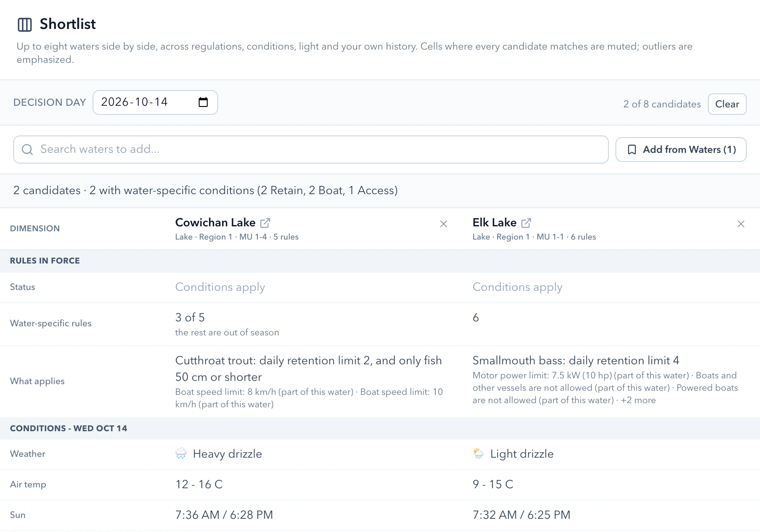The image size is (760, 532).
Task: Click Elk Lake sun times 7:32 AM / 6:25 PM
Action: pos(522,515)
